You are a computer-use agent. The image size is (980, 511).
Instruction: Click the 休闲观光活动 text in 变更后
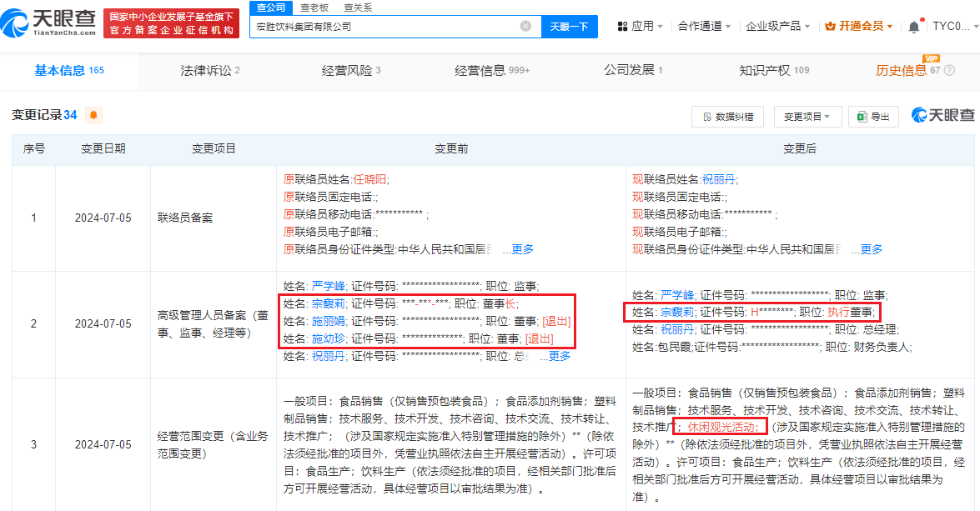coord(721,428)
